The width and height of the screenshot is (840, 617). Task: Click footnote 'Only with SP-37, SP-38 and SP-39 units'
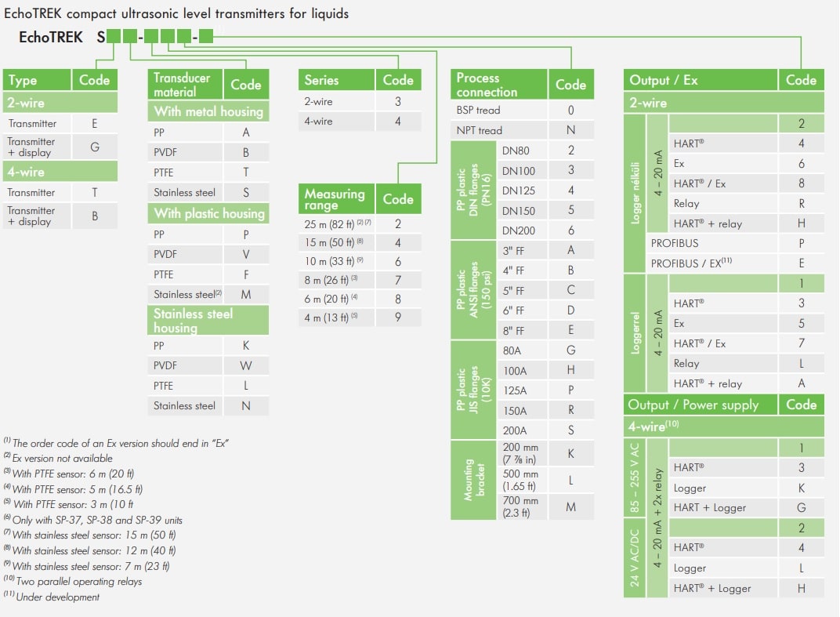pos(93,520)
